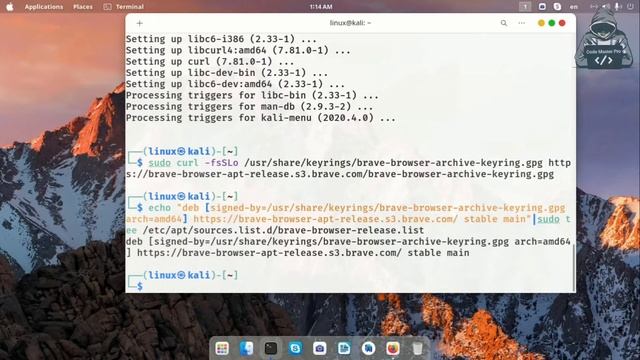The height and width of the screenshot is (360, 640).
Task: Open the en keyboard layout indicator
Action: [573, 7]
